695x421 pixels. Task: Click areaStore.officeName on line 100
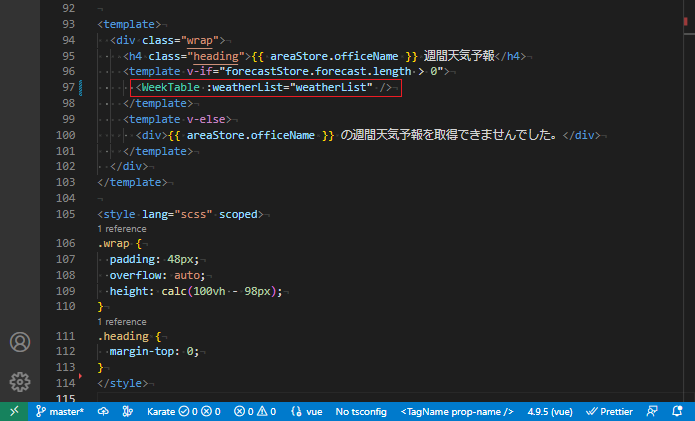[250, 135]
